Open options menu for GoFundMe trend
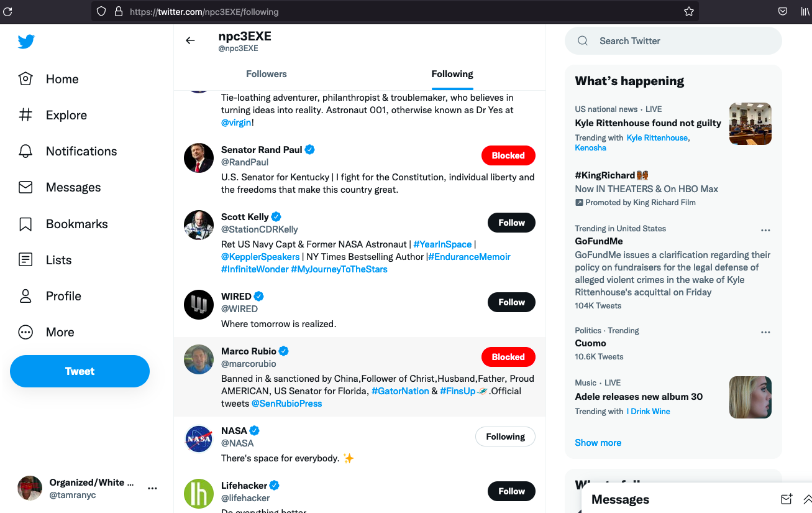The width and height of the screenshot is (812, 513). [765, 230]
